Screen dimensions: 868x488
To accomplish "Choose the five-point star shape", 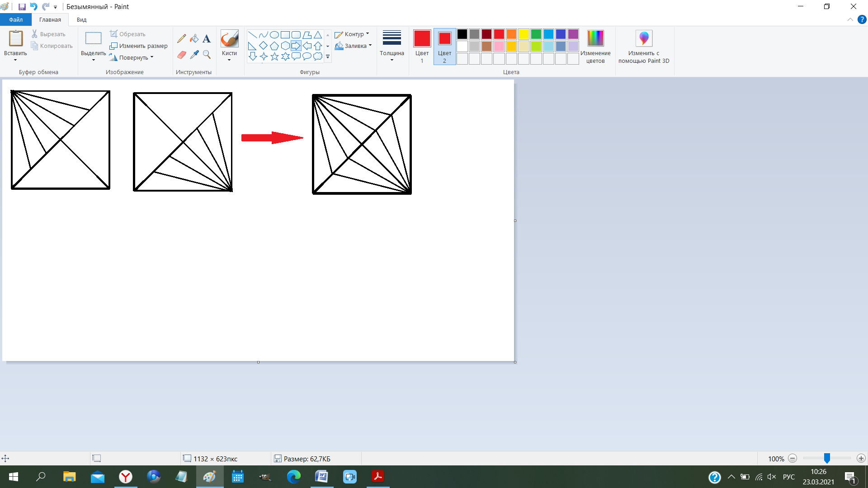I will [x=274, y=56].
